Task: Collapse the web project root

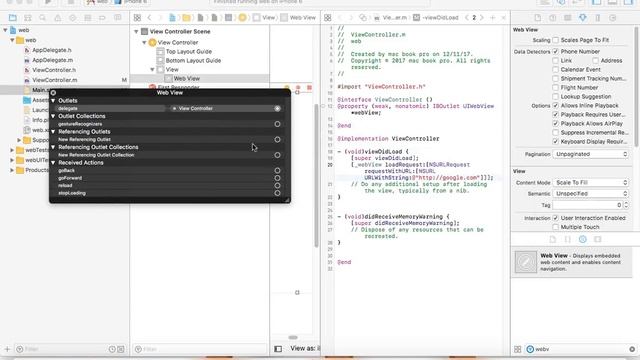Action: [5, 30]
